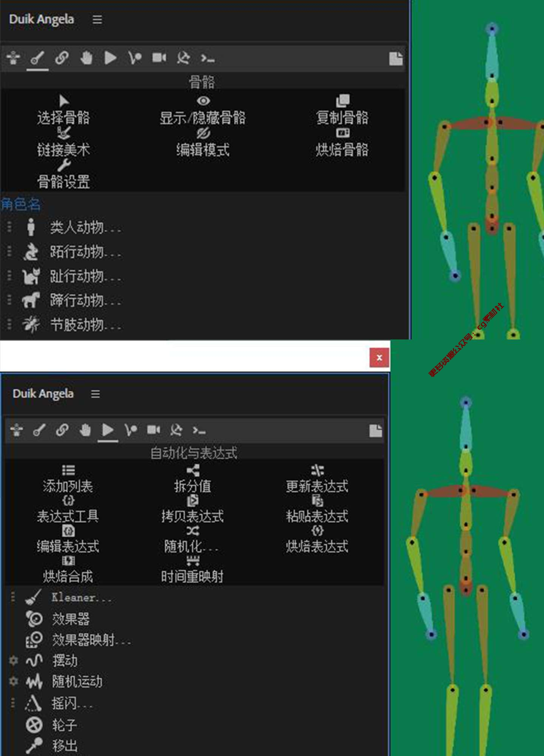This screenshot has width=544, height=756.
Task: Toggle 编辑模式 edit mode
Action: pyautogui.click(x=203, y=143)
